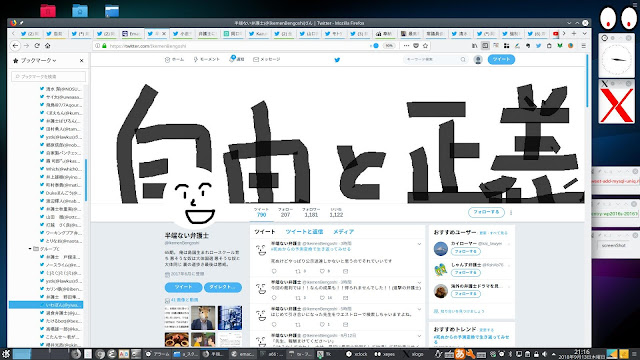
Task: Open the profile more-options three dots menu
Action: [x=511, y=212]
